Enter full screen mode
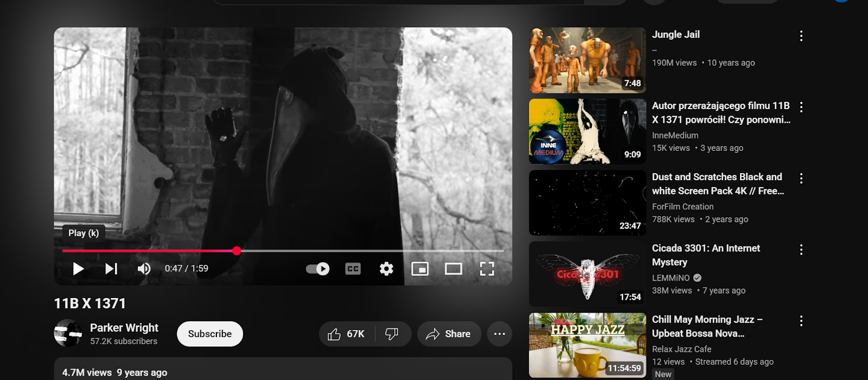Image resolution: width=868 pixels, height=380 pixels. [487, 269]
